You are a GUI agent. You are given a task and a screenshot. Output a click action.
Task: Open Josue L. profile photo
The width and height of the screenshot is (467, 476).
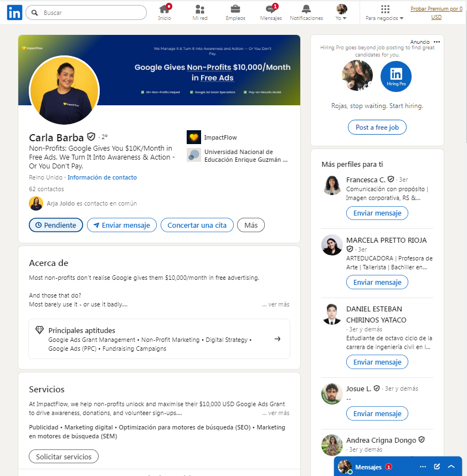point(332,393)
